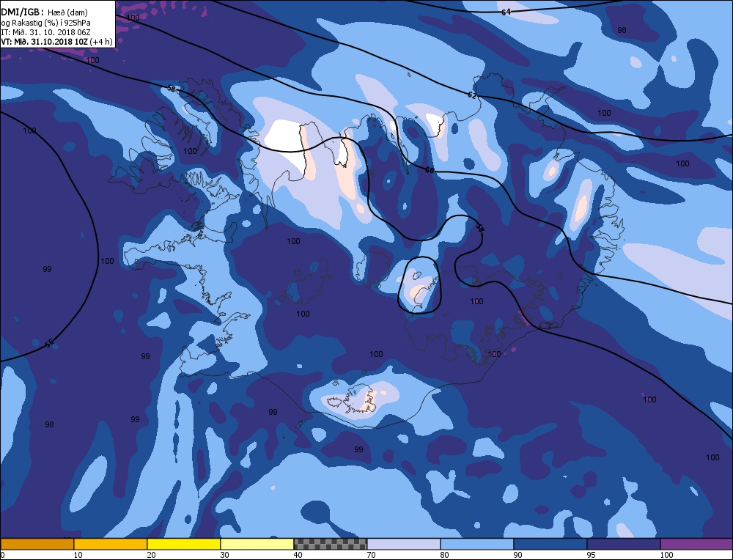Click the contour label '64'
733x560 pixels.
[x=506, y=12]
